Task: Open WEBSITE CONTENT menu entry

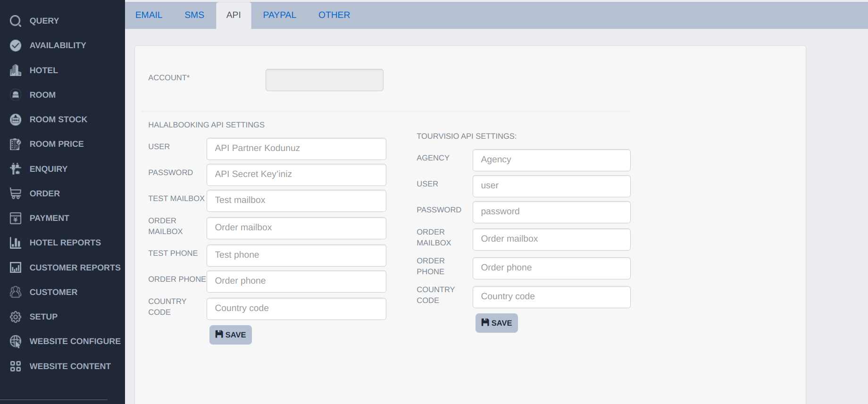Action: [70, 366]
